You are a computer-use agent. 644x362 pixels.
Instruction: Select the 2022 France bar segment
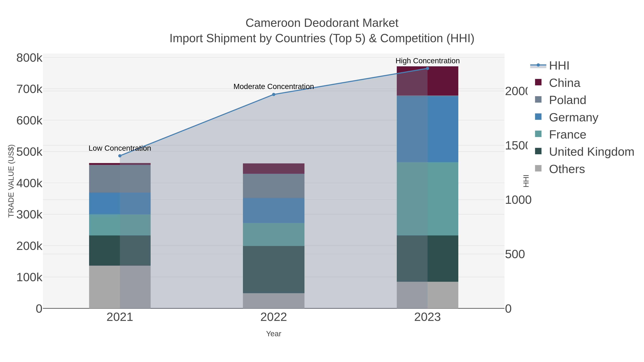[274, 235]
